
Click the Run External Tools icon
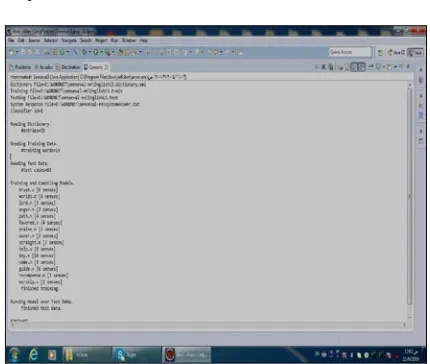click(x=107, y=52)
